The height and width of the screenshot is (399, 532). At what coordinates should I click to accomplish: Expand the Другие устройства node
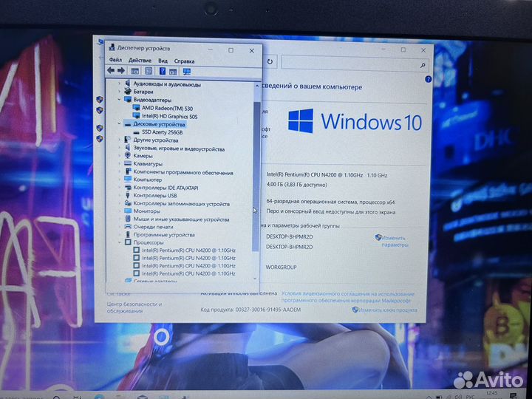(x=119, y=140)
